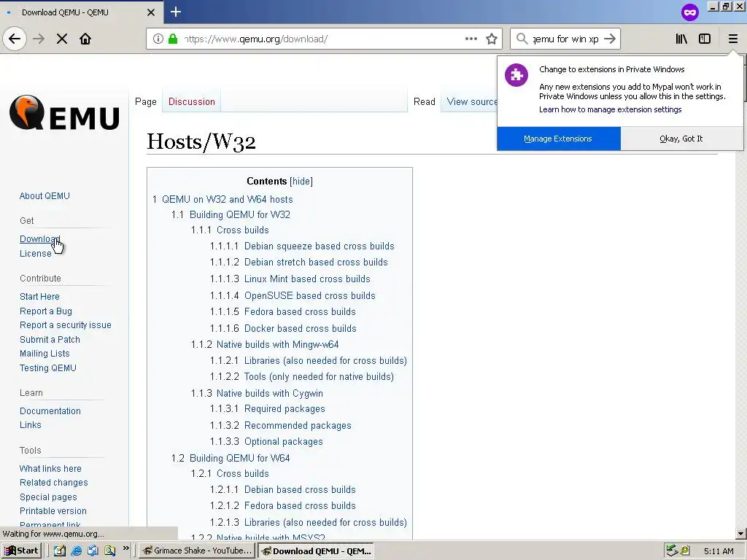Click the safely remove hardware tray icon
This screenshot has height=560, width=747.
[672, 551]
